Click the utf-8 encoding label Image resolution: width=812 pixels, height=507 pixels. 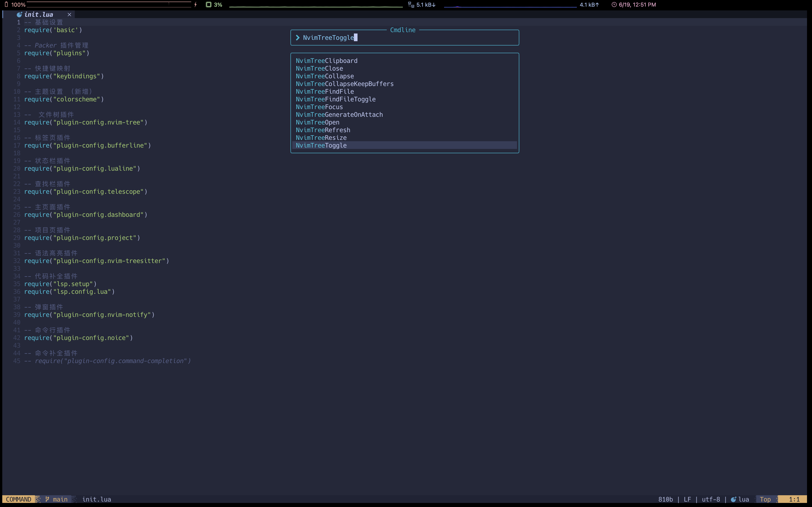tap(711, 499)
